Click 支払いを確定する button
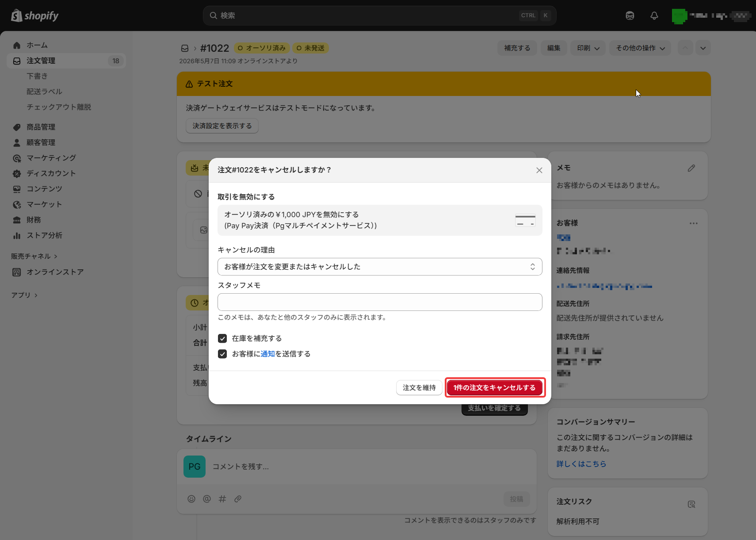 click(494, 408)
